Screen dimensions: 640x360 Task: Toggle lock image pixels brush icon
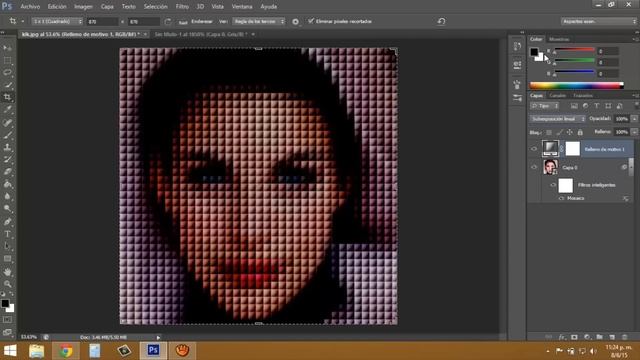click(559, 132)
